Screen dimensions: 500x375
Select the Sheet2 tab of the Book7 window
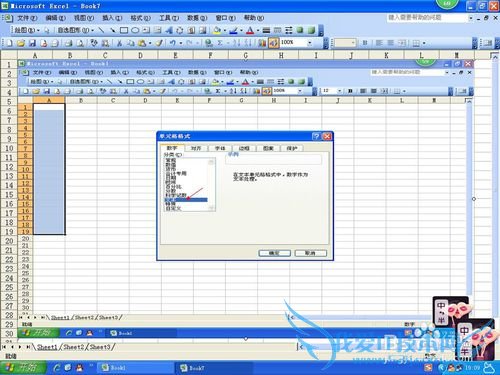(73, 347)
